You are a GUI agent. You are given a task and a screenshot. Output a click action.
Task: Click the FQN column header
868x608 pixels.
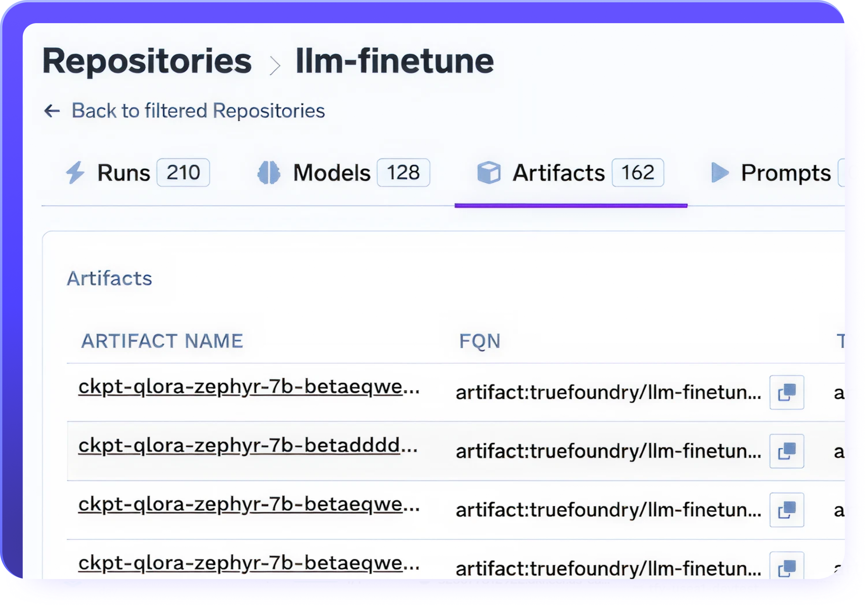[479, 341]
